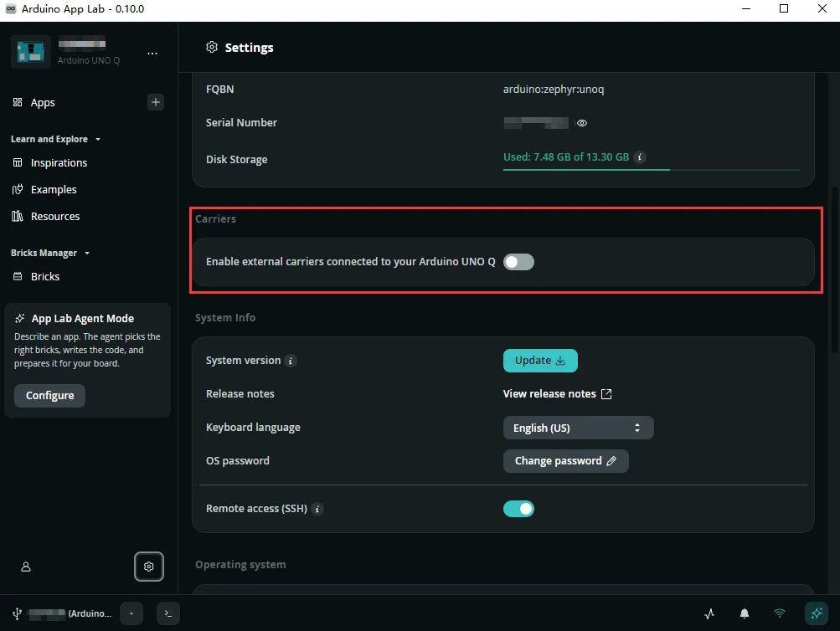Viewport: 840px width, 631px height.
Task: Check the Wi-Fi status icon
Action: [780, 613]
